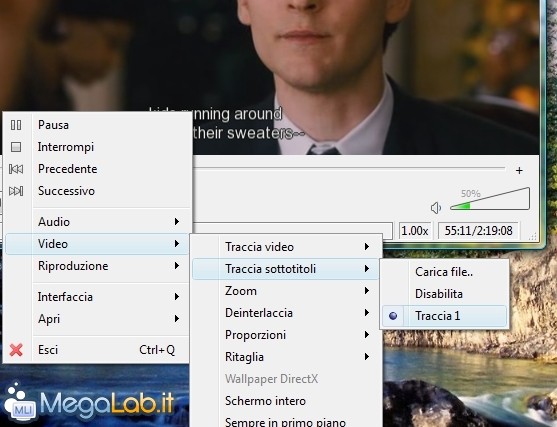Choose Esci to quit the player
The width and height of the screenshot is (557, 427).
coord(97,350)
